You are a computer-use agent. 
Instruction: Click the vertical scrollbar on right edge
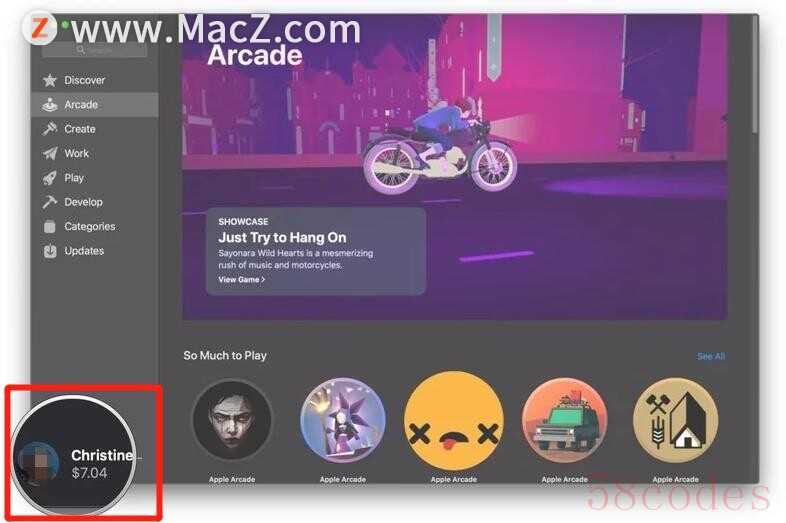coord(754,74)
